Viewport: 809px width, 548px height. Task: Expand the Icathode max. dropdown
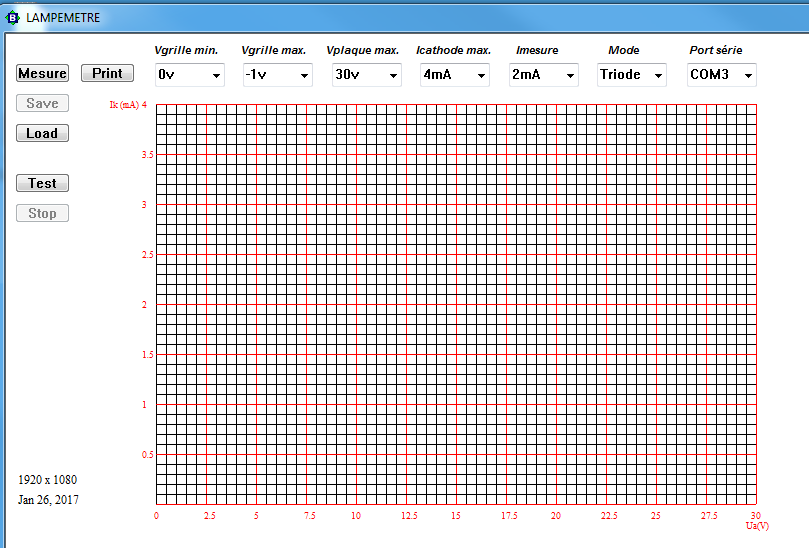pyautogui.click(x=454, y=75)
